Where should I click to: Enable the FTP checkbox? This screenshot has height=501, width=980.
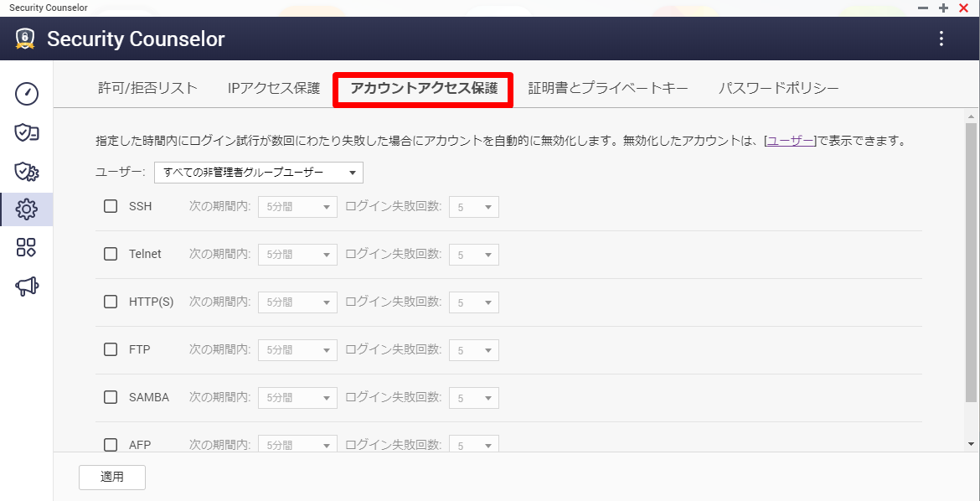[111, 349]
